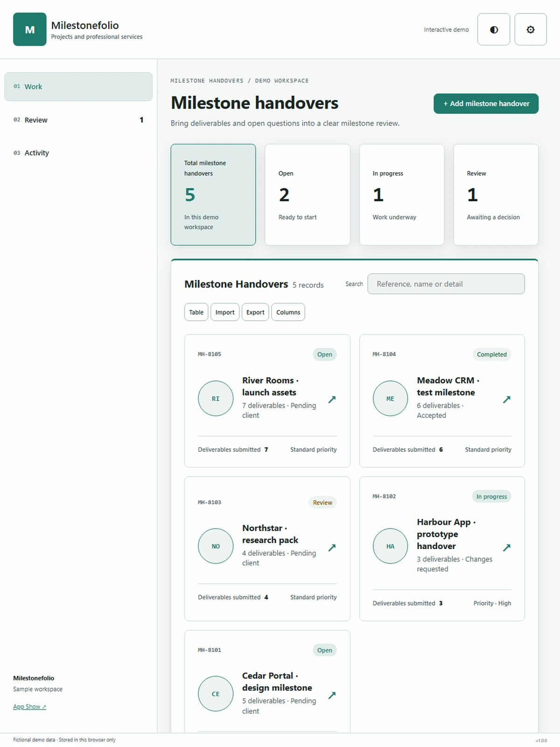
Task: Open the App Show link
Action: click(x=29, y=707)
